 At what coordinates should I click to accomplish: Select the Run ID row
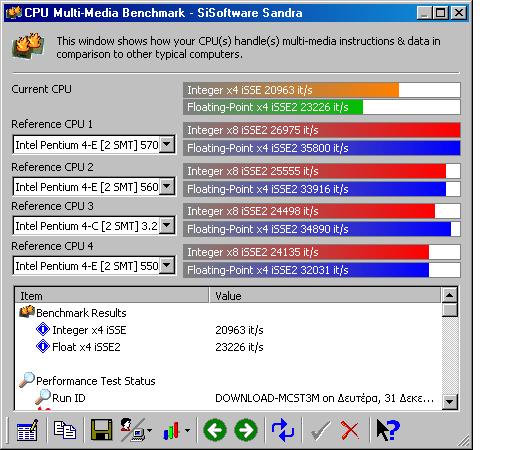(x=69, y=398)
